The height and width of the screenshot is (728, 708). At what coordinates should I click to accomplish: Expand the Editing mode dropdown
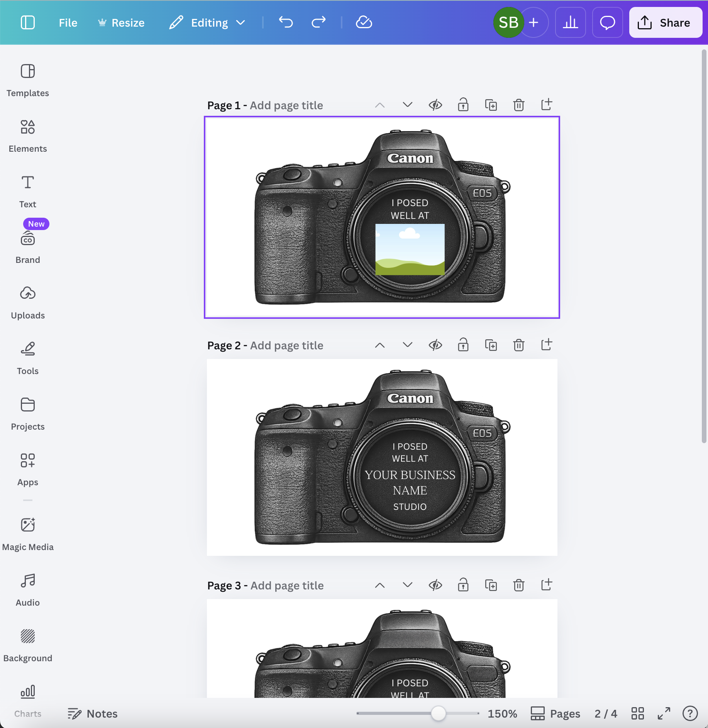(241, 22)
